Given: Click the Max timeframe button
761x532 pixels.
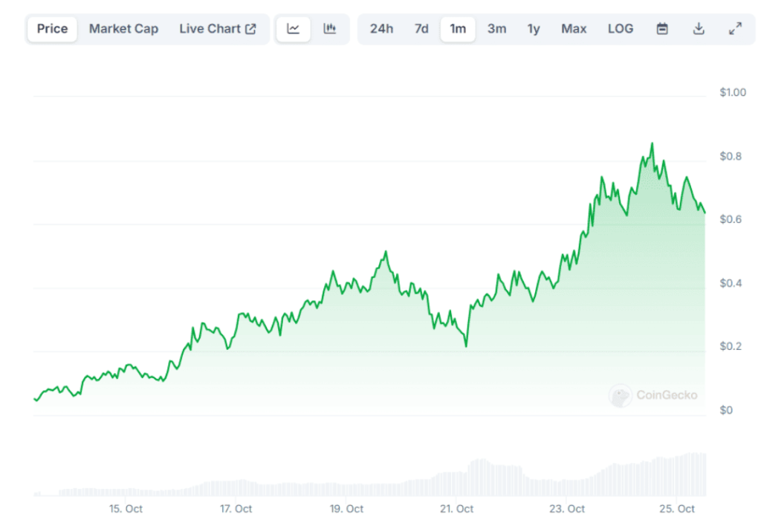Looking at the screenshot, I should coord(573,28).
